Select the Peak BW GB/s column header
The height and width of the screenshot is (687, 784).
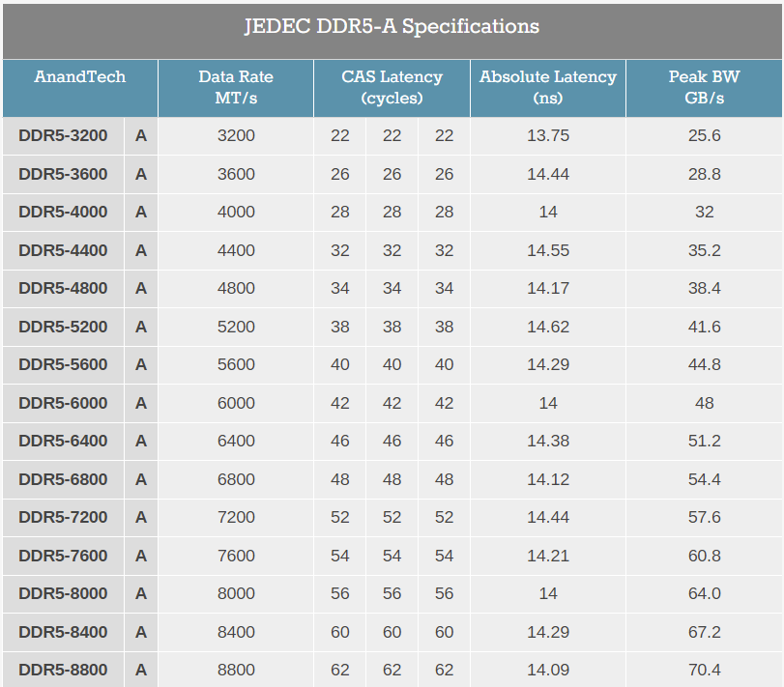point(704,88)
